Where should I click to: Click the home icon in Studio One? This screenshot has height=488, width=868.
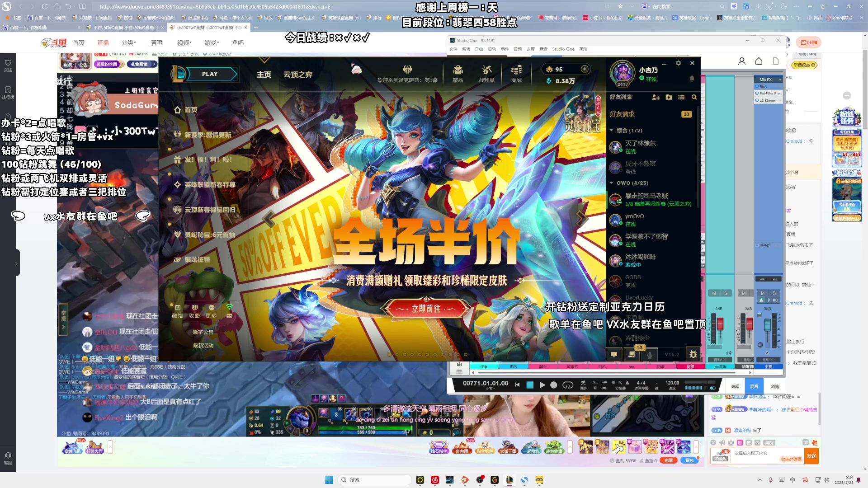tap(759, 61)
